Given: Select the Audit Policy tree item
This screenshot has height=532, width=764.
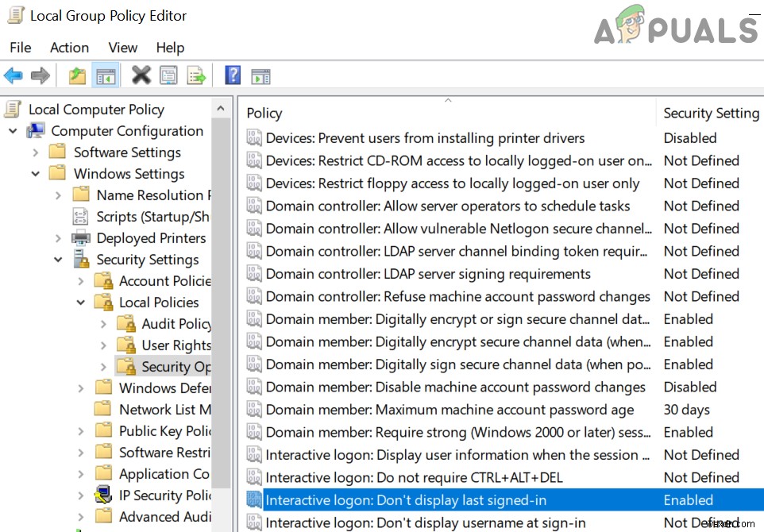Looking at the screenshot, I should [174, 323].
